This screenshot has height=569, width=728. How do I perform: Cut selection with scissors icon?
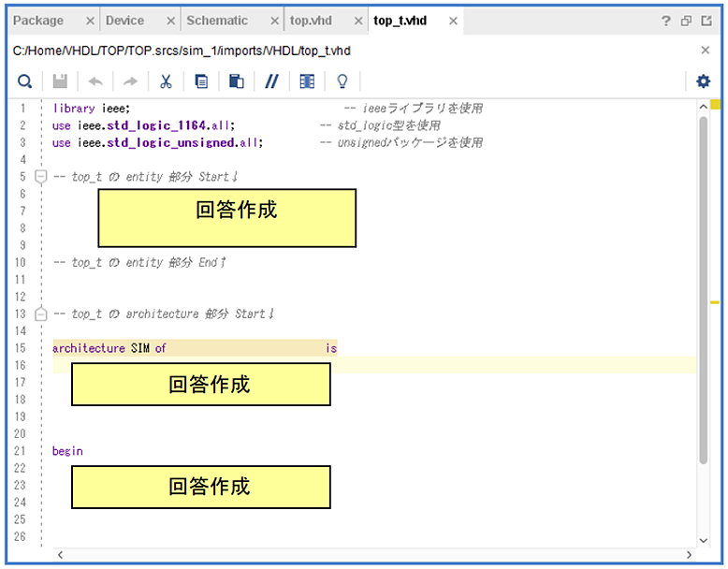[166, 81]
